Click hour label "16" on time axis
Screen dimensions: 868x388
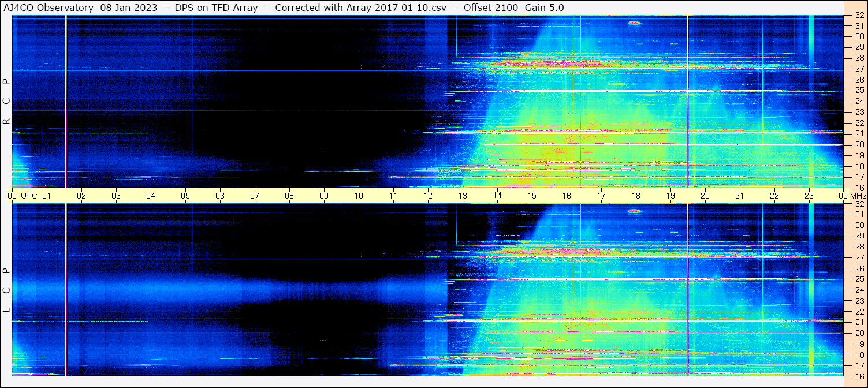[x=567, y=196]
